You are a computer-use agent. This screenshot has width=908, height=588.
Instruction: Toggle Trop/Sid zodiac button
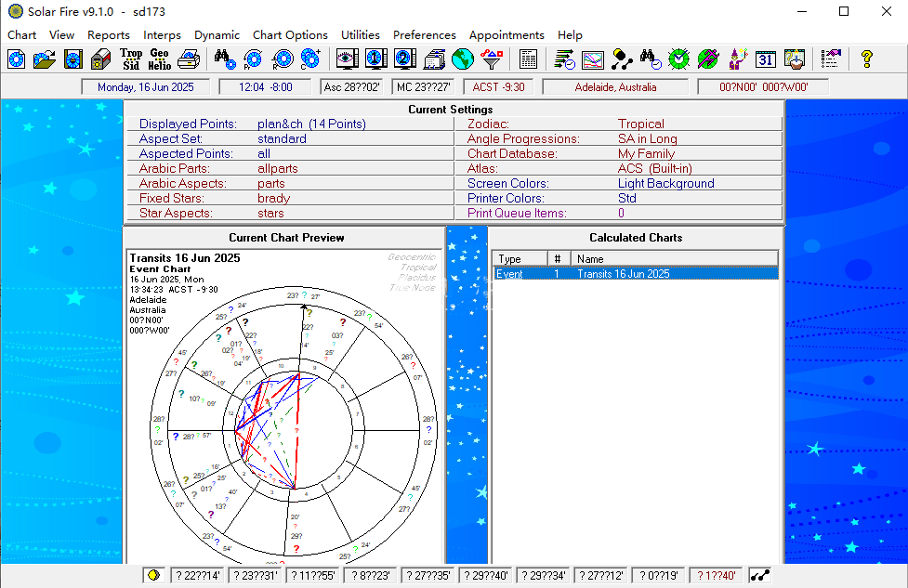(131, 59)
